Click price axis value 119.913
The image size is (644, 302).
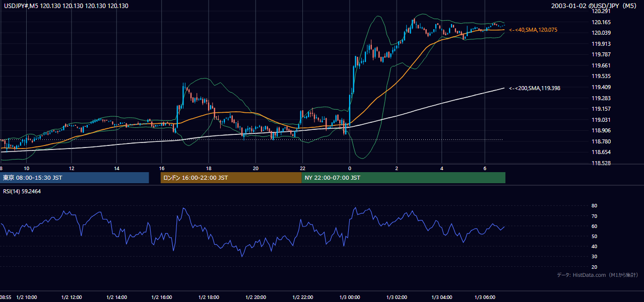point(601,44)
